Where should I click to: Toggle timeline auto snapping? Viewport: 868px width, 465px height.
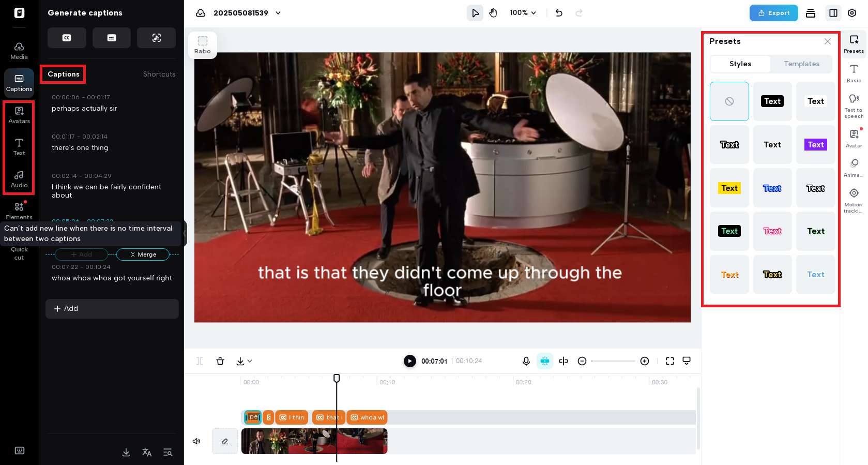point(545,361)
